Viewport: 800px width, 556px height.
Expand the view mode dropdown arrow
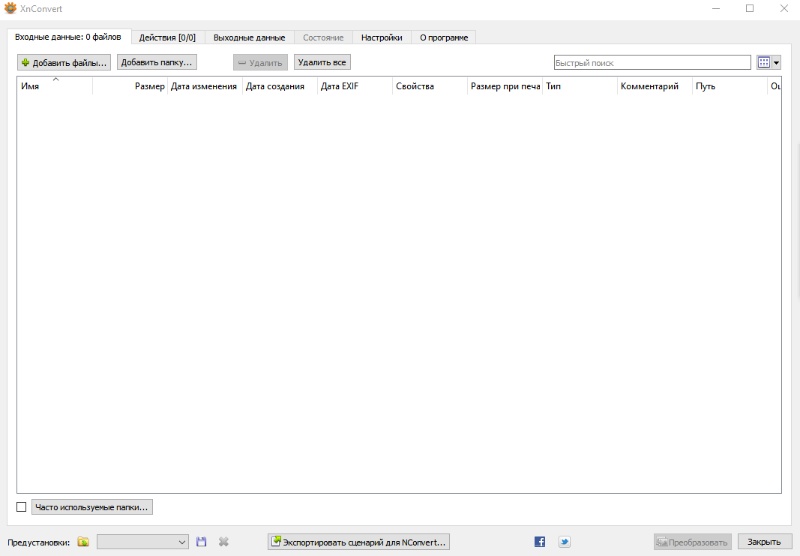776,63
